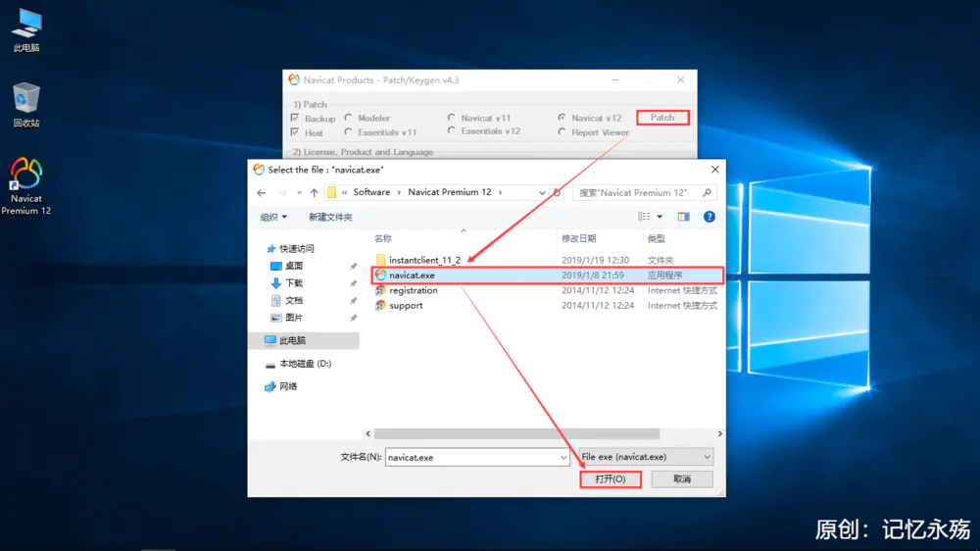The width and height of the screenshot is (980, 551).
Task: Select the 回收站 recycle bin icon
Action: [26, 105]
